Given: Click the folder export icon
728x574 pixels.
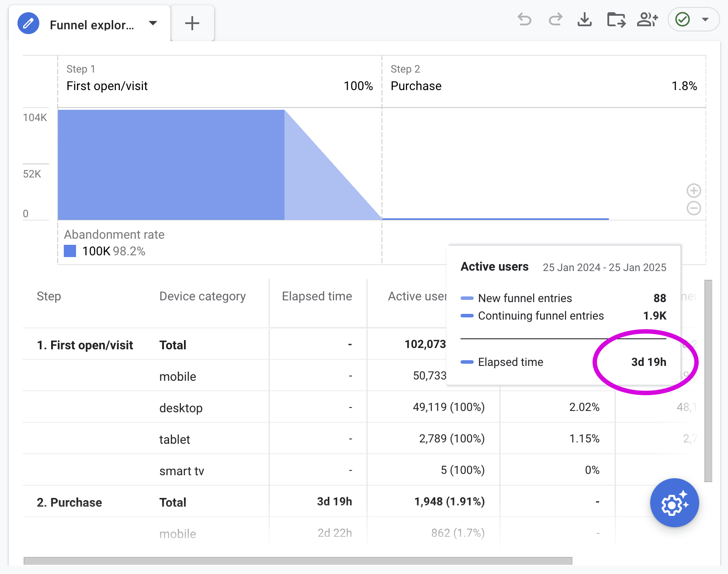Looking at the screenshot, I should [x=616, y=20].
